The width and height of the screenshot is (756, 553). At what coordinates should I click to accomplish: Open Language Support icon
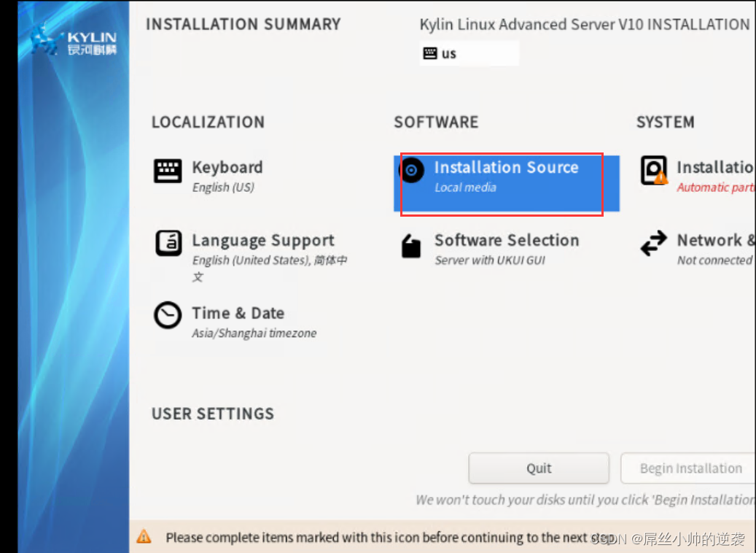click(x=168, y=243)
